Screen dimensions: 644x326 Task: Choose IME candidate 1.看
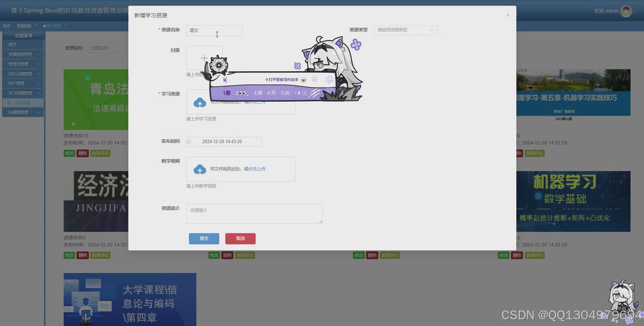[227, 93]
